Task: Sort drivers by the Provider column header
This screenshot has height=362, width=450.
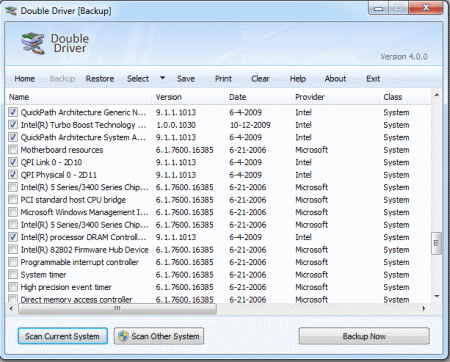Action: 310,97
